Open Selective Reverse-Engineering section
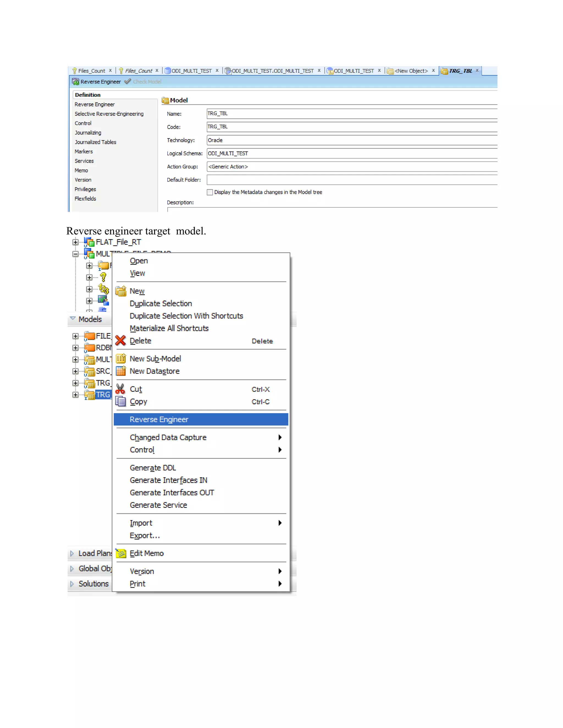 pyautogui.click(x=109, y=114)
